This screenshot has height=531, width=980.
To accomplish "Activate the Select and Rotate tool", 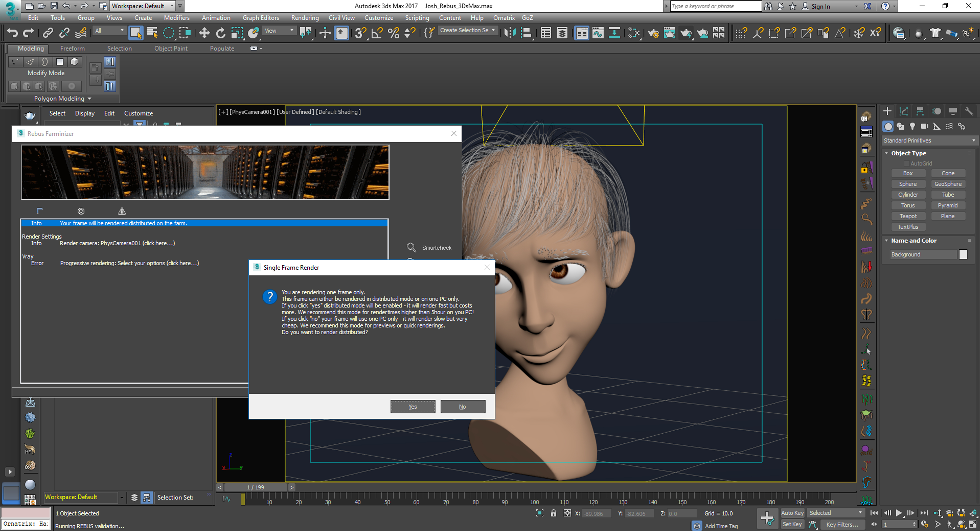I will [221, 33].
